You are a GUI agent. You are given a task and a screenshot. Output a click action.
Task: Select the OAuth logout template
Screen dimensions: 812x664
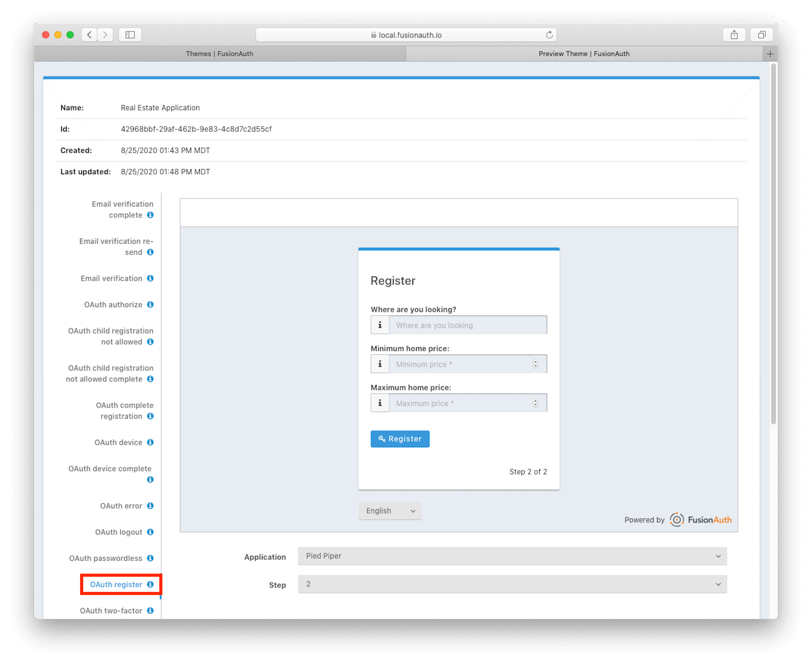coord(119,532)
